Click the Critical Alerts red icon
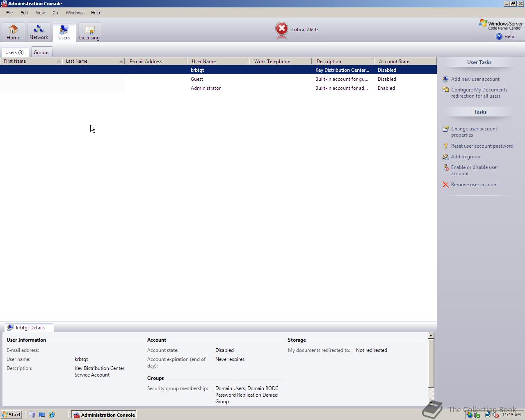This screenshot has width=525, height=420. coord(282,29)
